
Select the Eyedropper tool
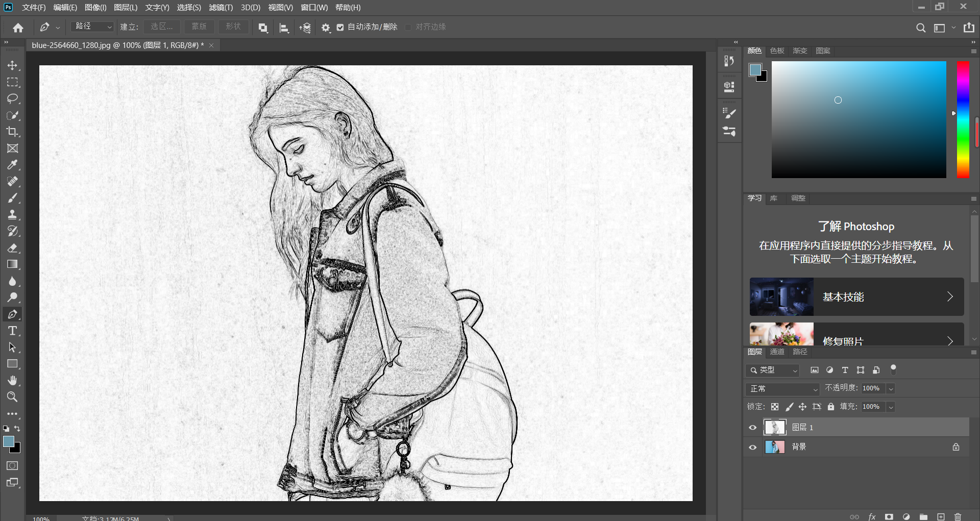pyautogui.click(x=12, y=165)
